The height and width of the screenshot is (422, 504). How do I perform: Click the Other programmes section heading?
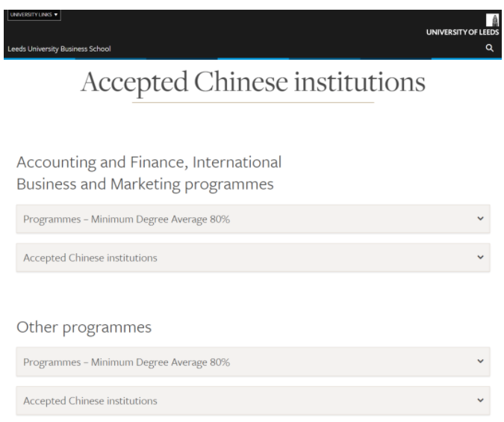(x=84, y=327)
